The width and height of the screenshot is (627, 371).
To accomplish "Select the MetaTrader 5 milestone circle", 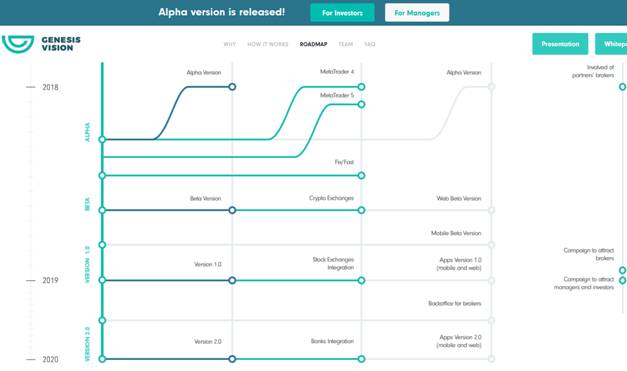I will 361,104.
